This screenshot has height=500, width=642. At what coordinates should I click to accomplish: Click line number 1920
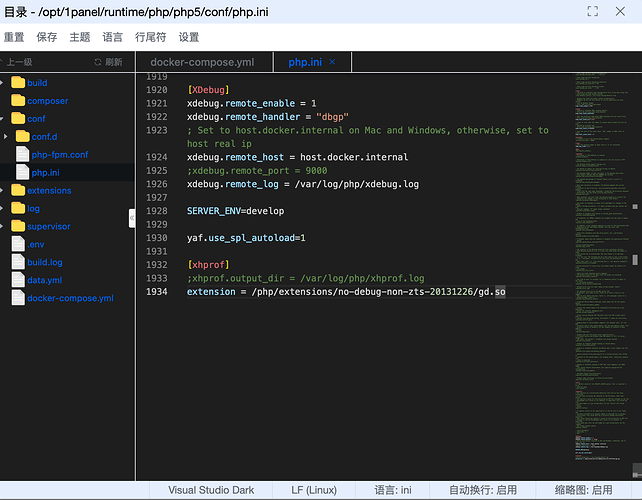(x=157, y=90)
